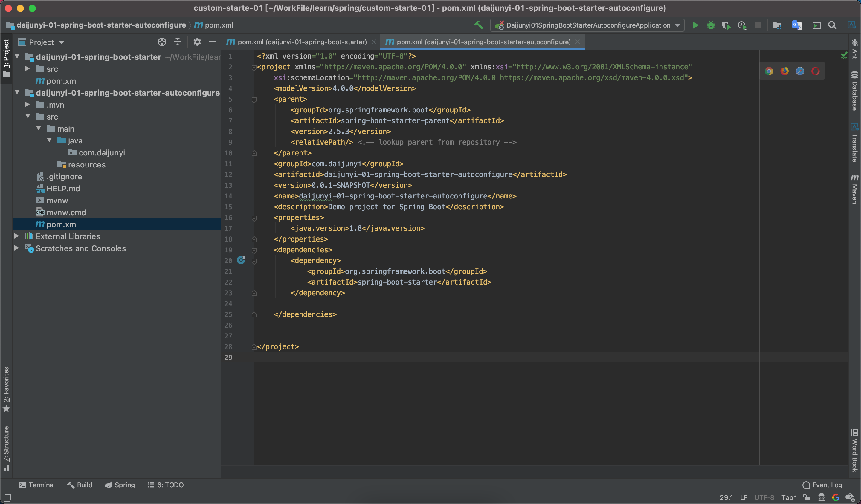Close the daijunyi-01-spring-boot-starter pom.xml tab
Image resolution: width=861 pixels, height=504 pixels.
pyautogui.click(x=374, y=42)
